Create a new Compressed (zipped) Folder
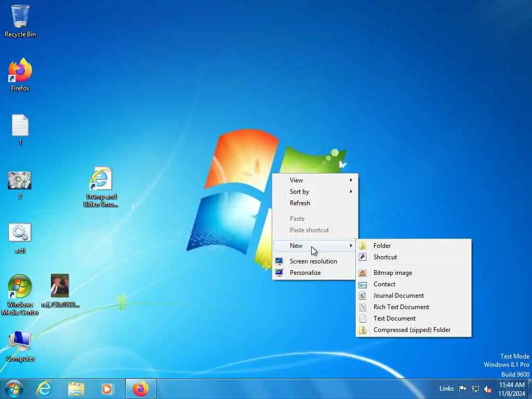The height and width of the screenshot is (399, 532). 414,330
